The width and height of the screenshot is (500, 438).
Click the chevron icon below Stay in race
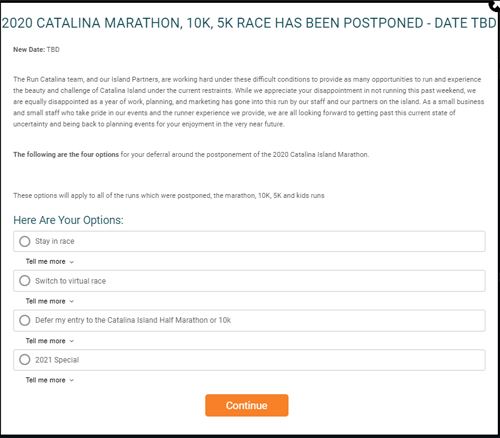pos(72,262)
